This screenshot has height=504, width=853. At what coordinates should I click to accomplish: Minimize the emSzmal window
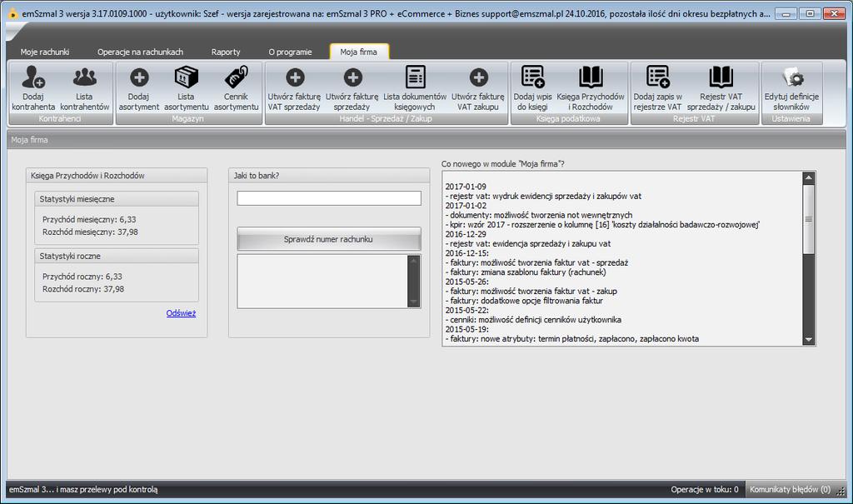pyautogui.click(x=786, y=13)
